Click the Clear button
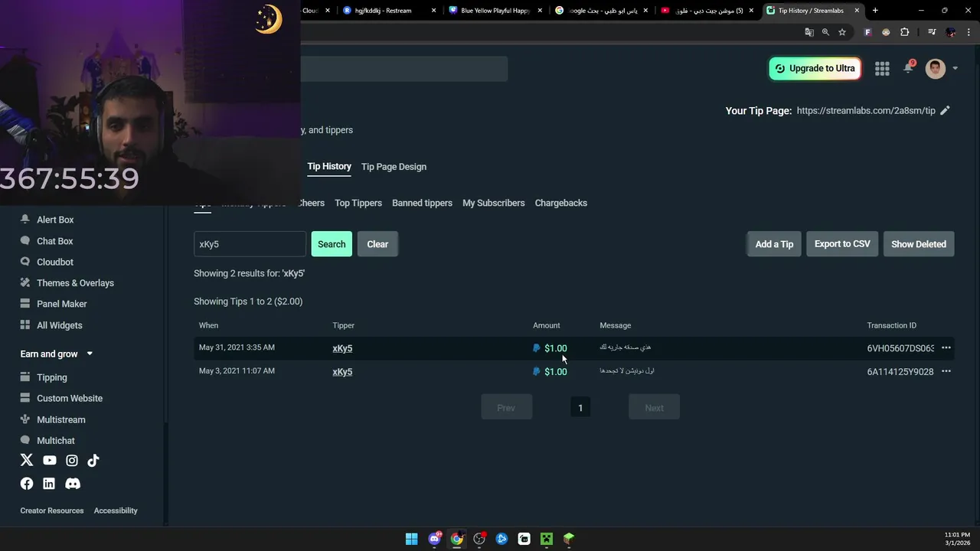This screenshot has height=551, width=980. pyautogui.click(x=377, y=244)
